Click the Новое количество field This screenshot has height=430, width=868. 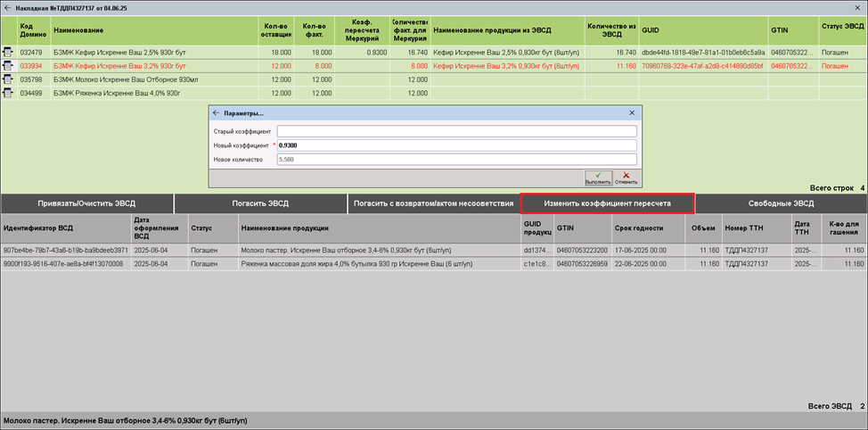(x=456, y=159)
